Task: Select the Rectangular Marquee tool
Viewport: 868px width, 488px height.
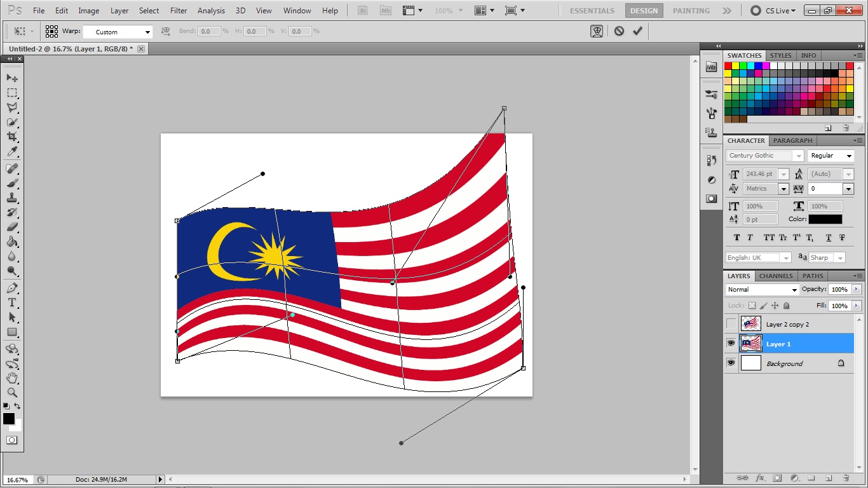Action: click(12, 93)
